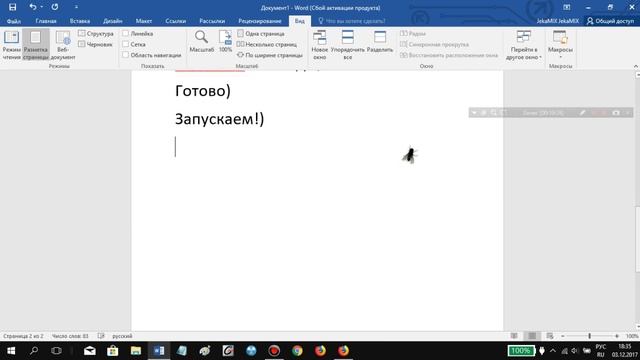Customize the Quick Access Toolbar dropdown

(76, 7)
